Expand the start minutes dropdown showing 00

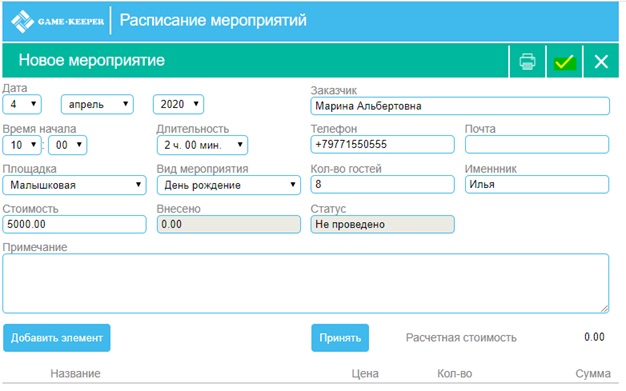pyautogui.click(x=67, y=145)
